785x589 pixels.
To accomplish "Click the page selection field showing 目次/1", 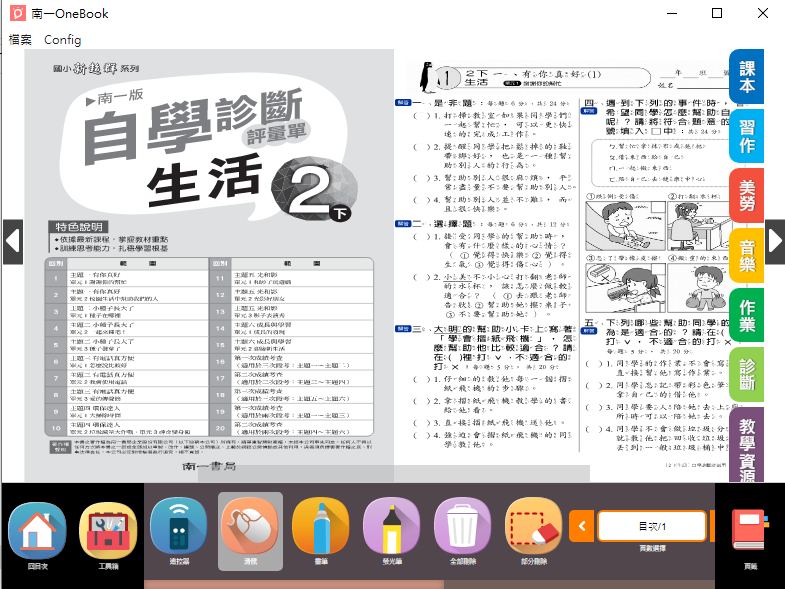I will tap(651, 526).
